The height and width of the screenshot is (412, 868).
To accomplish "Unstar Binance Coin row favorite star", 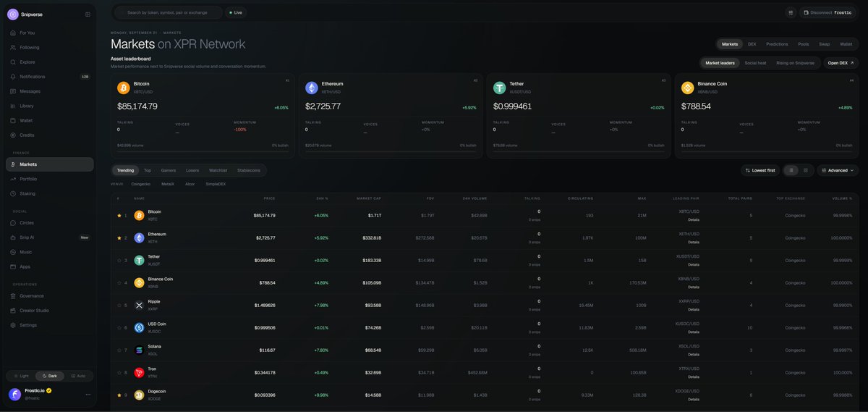I will (119, 282).
